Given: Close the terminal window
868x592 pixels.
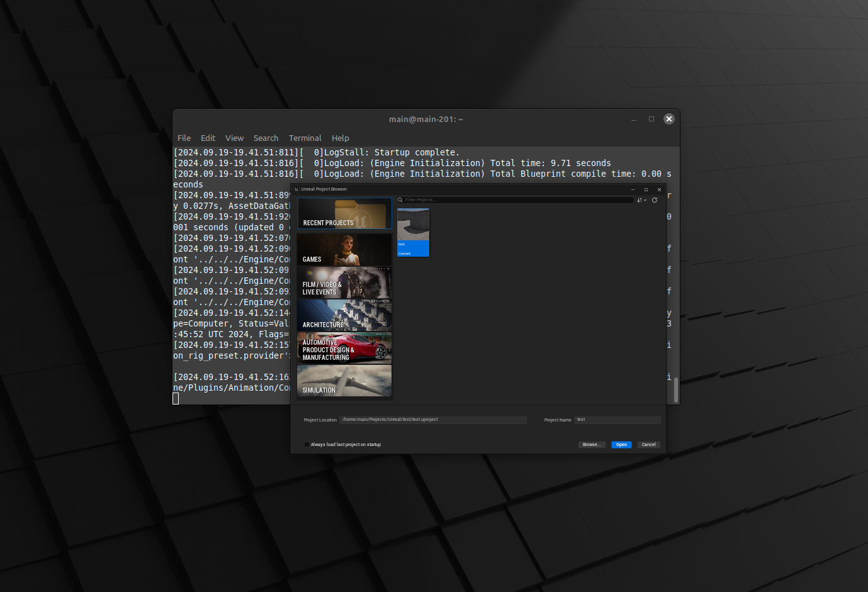Looking at the screenshot, I should tap(669, 119).
